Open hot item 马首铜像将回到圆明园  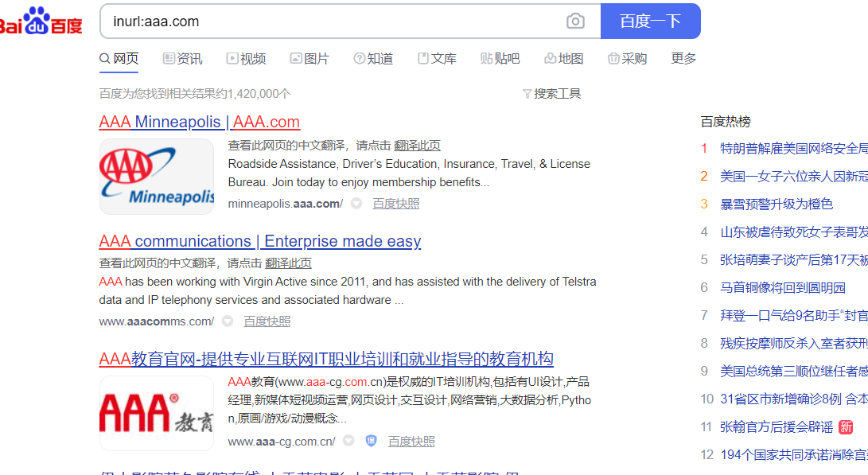click(783, 287)
